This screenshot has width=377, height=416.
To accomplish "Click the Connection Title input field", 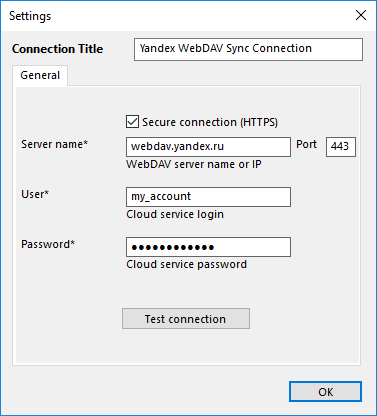I will point(248,49).
